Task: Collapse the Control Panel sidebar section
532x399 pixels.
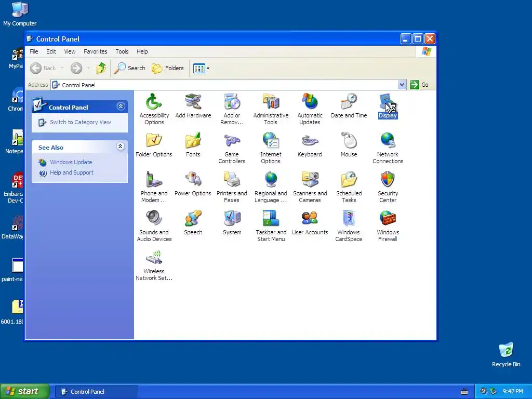Action: pos(121,107)
